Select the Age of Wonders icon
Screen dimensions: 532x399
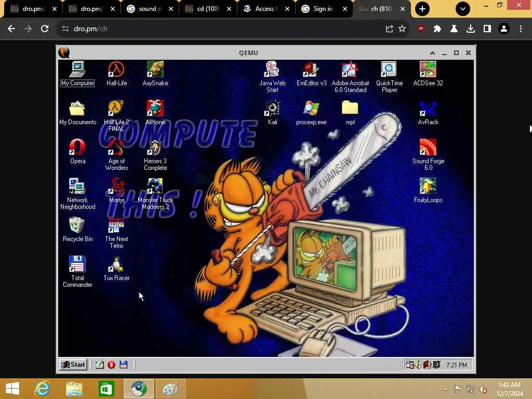coord(116,155)
